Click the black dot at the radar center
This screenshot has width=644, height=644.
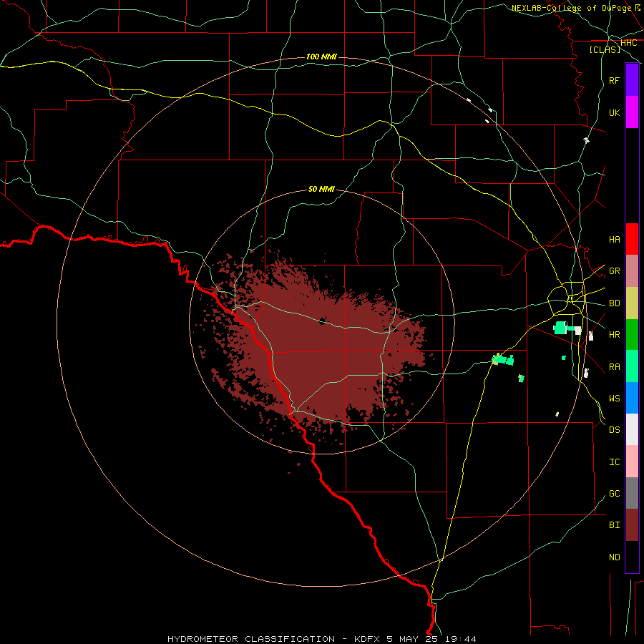323,321
